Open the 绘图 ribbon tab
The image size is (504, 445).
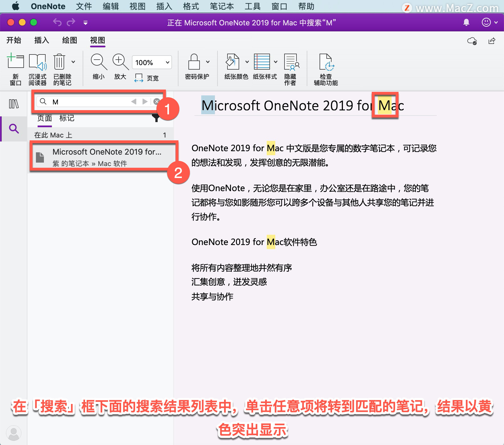pos(70,40)
